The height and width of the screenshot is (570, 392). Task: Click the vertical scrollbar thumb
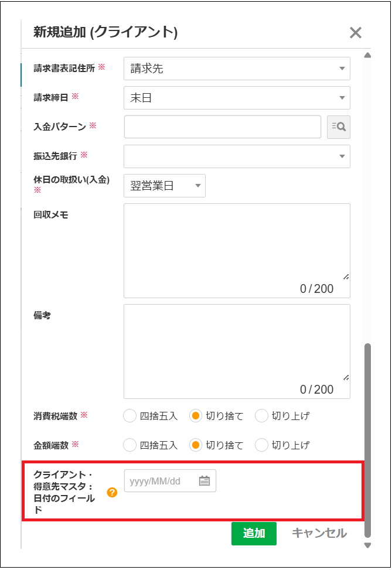click(x=367, y=439)
